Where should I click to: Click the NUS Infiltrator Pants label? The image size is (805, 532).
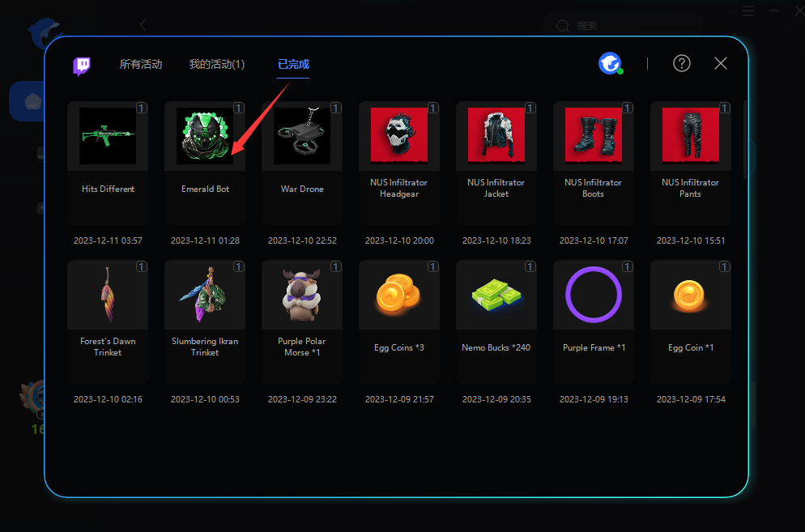pyautogui.click(x=691, y=188)
